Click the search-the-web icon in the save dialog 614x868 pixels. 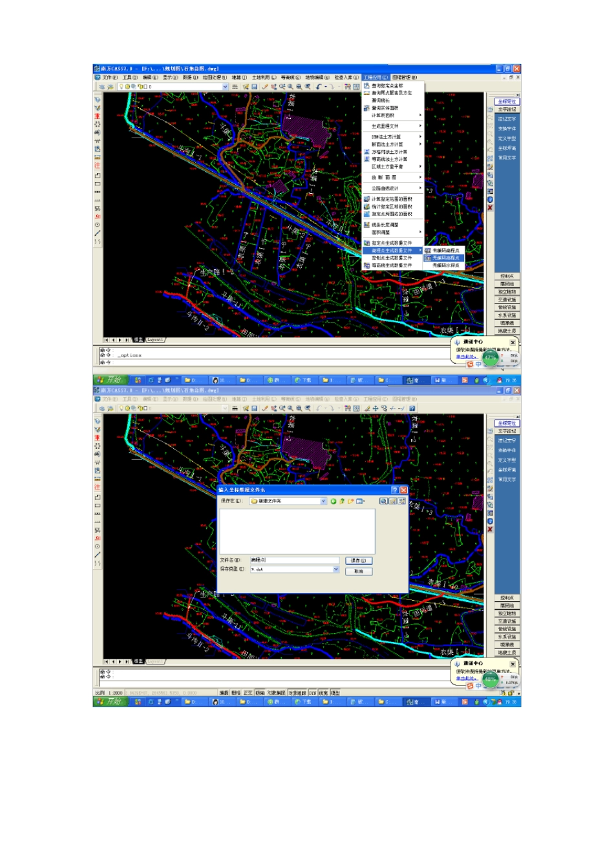point(383,501)
